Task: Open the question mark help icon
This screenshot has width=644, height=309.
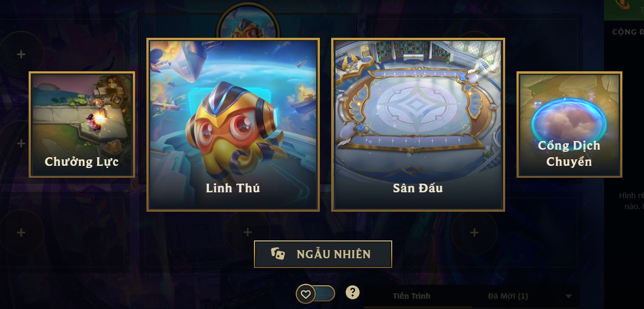Action: tap(352, 292)
